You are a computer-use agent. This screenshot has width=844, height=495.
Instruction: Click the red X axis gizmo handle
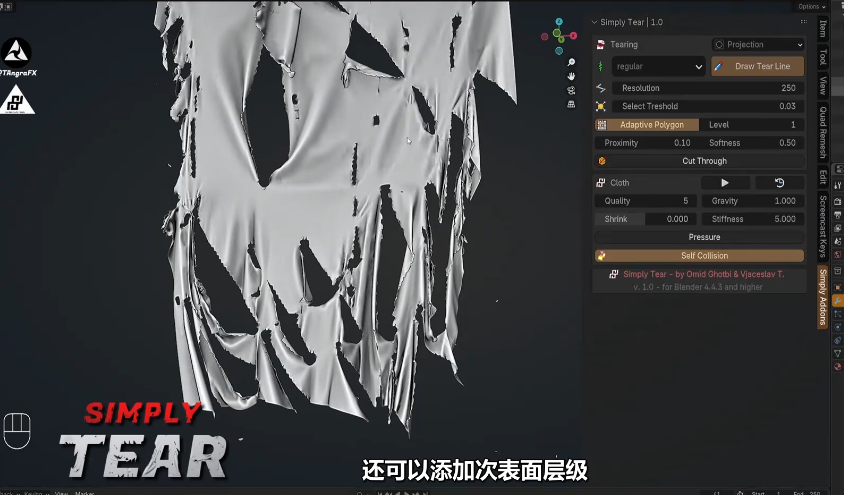click(573, 36)
